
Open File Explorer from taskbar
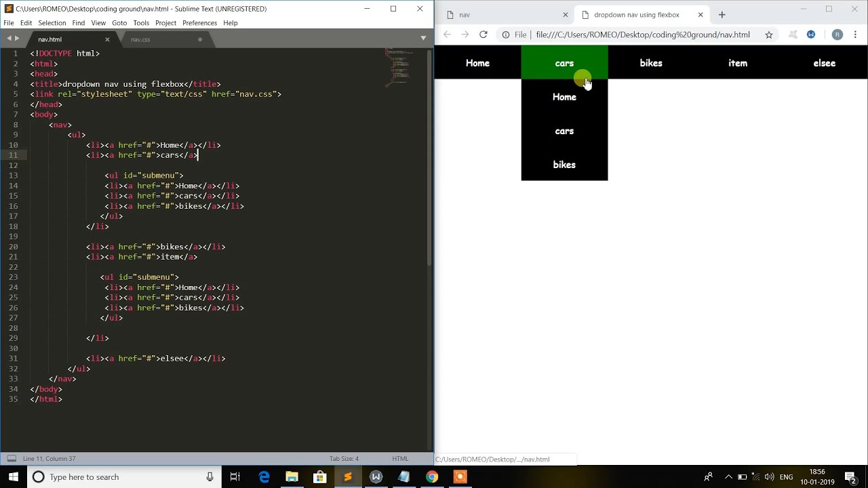(x=292, y=477)
